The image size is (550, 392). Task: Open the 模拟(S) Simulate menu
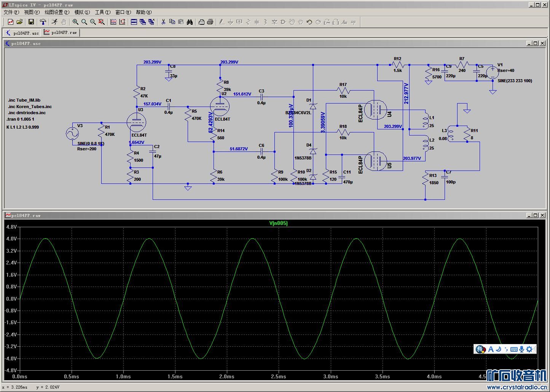tap(82, 12)
